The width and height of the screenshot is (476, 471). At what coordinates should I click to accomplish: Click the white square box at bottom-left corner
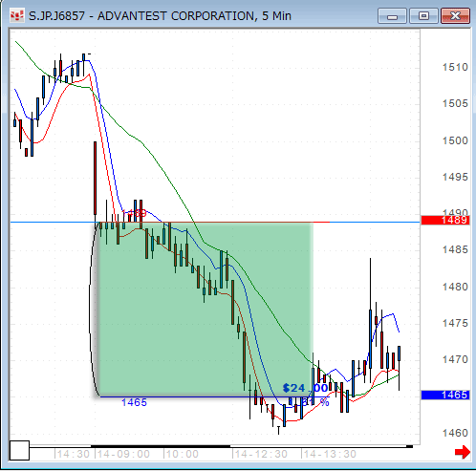pos(19,450)
